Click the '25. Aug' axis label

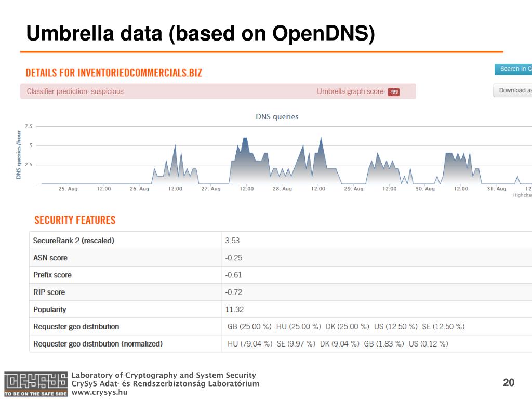tap(68, 189)
